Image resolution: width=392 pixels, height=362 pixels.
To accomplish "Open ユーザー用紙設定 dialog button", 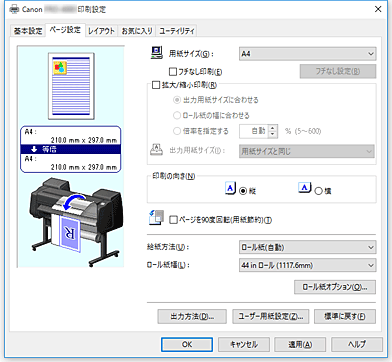I will click(x=271, y=316).
